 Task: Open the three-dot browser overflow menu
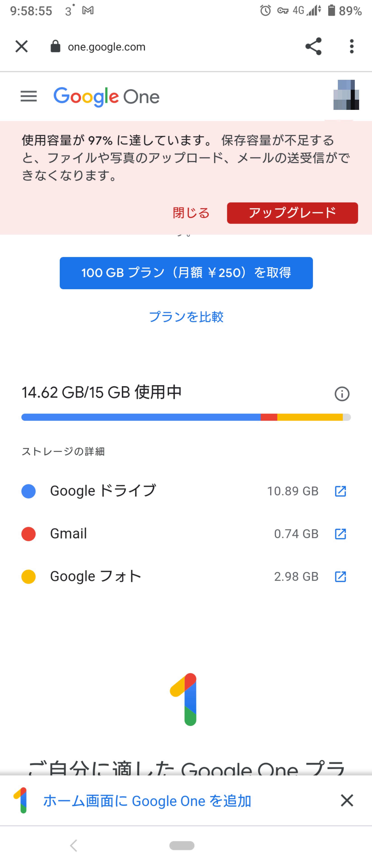tap(351, 47)
